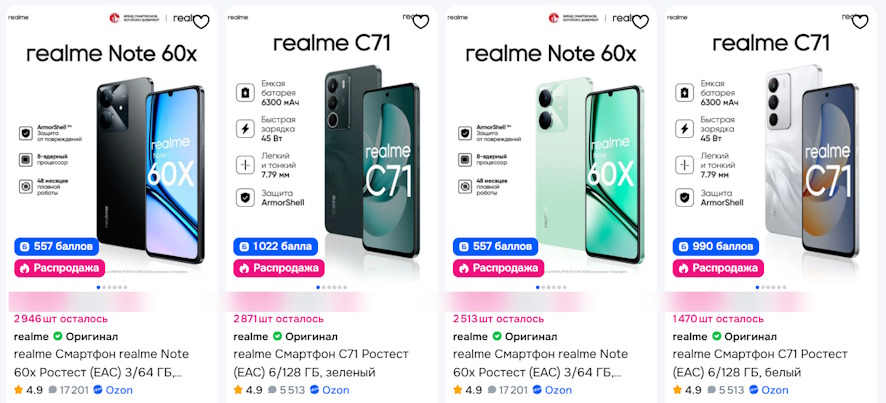Click green Оригинал checkmark on first card

(x=58, y=336)
